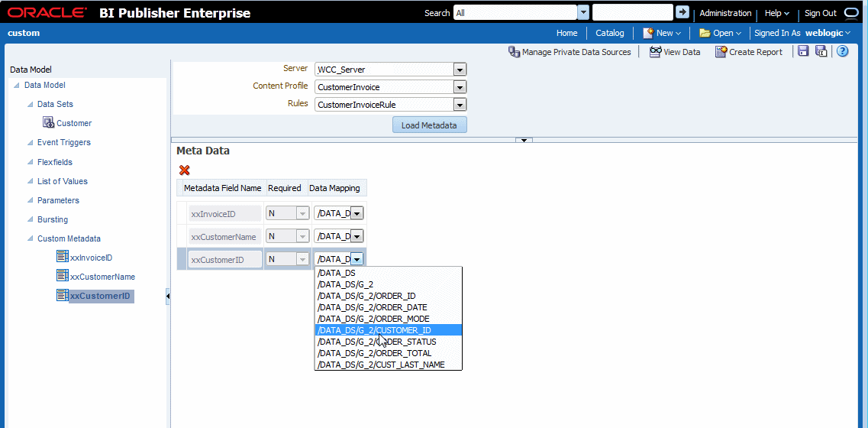Open the Catalog link
868x428 pixels.
coord(609,33)
